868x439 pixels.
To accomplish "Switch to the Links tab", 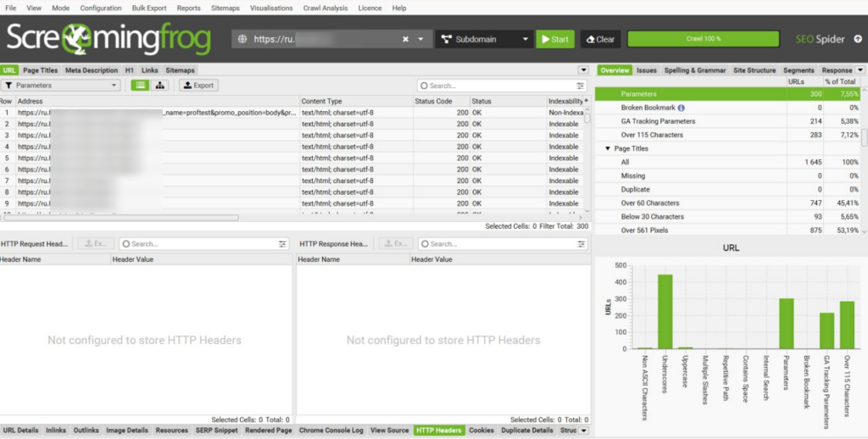I will (149, 70).
